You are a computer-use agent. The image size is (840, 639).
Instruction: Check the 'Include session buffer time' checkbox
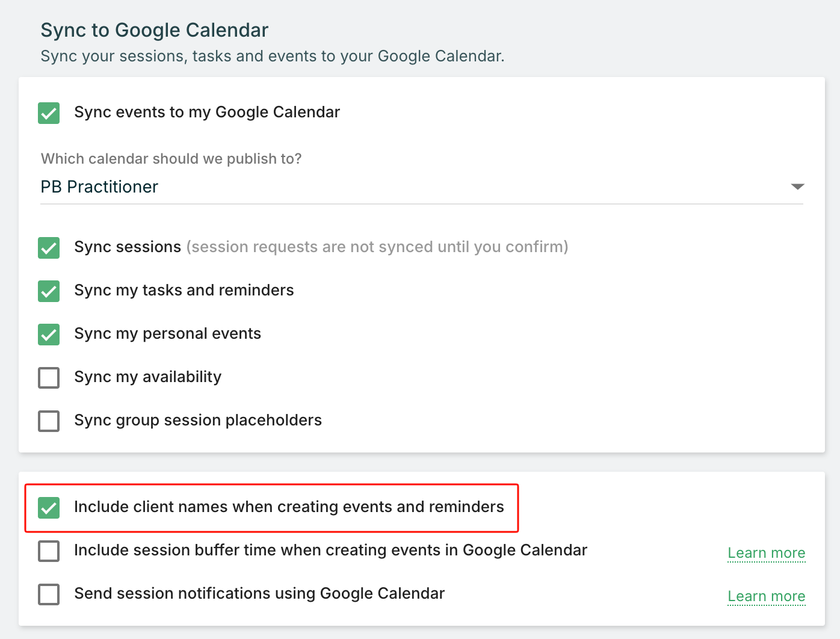pyautogui.click(x=49, y=551)
